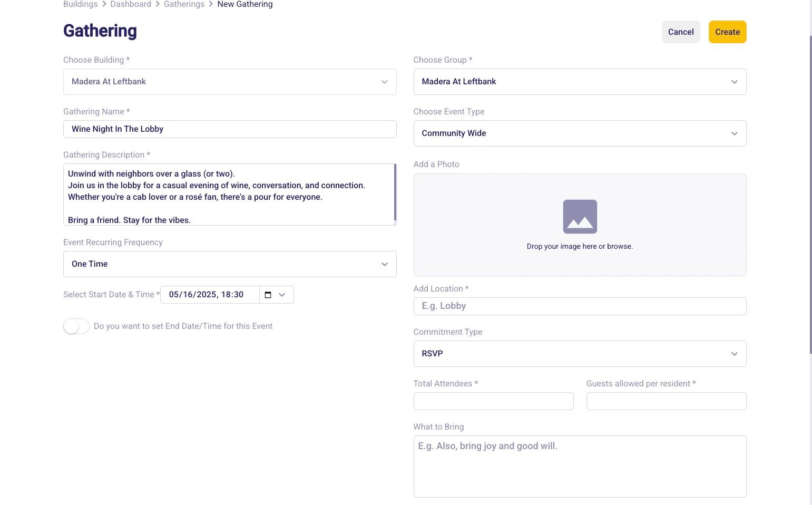Screen dimensions: 812x505
Task: Click the chevron next to the calendar icon
Action: pyautogui.click(x=282, y=295)
